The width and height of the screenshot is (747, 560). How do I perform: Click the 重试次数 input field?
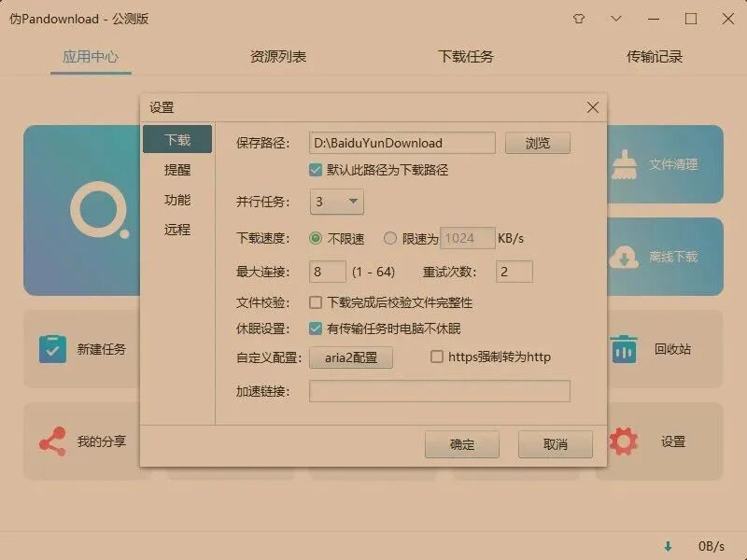514,272
